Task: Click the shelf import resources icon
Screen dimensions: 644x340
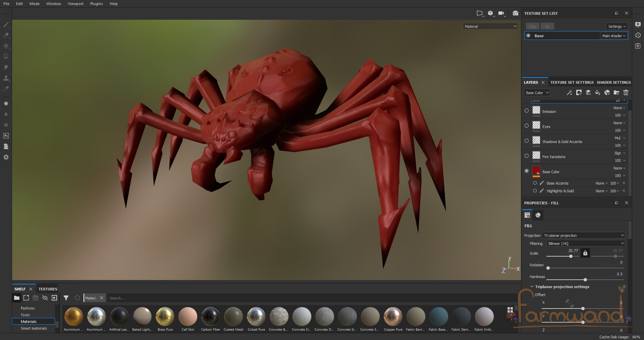Action: click(54, 298)
